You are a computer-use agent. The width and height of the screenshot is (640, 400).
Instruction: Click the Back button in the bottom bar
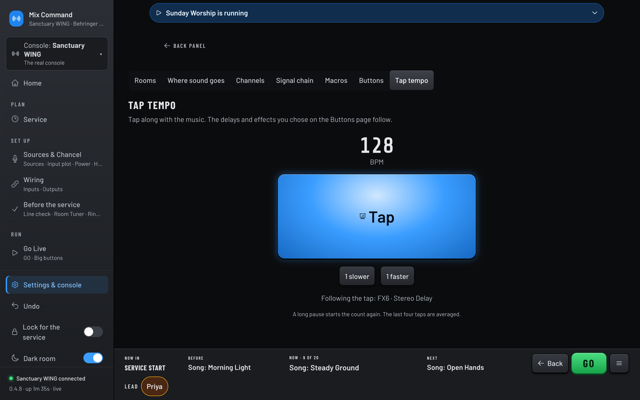coord(550,363)
